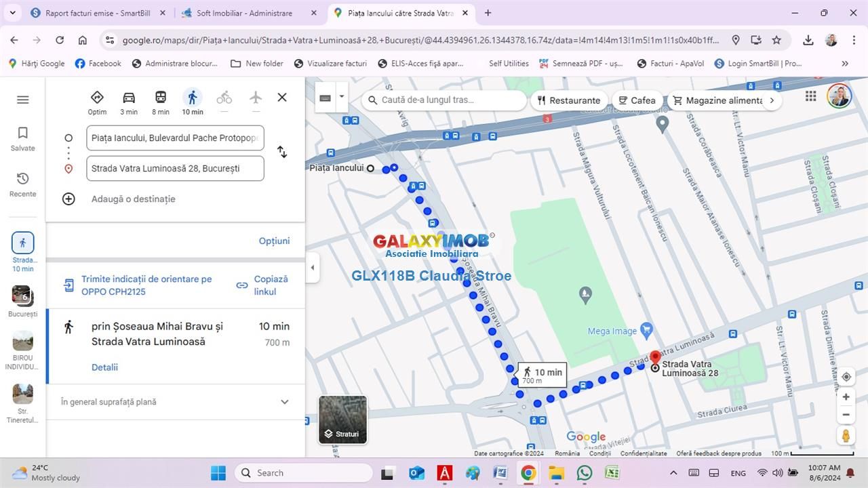Show more category chips arrow
Screen dimensions: 868x488
772,100
